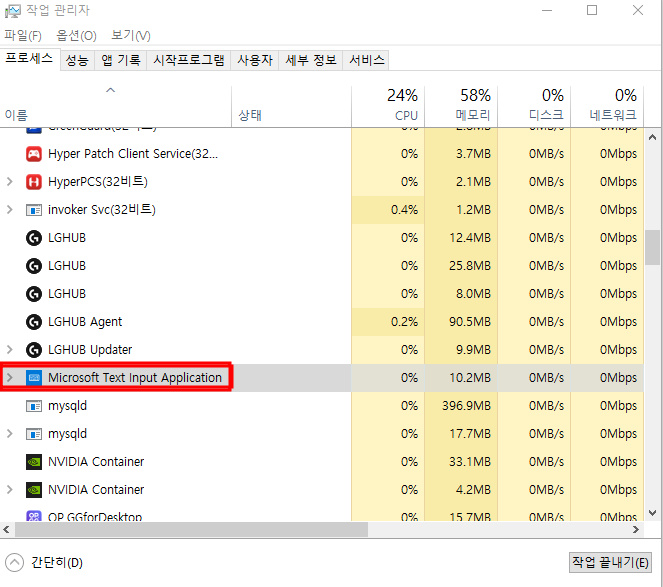Click the invoker Svc process icon
Viewport: 663px width, 587px height.
[34, 210]
